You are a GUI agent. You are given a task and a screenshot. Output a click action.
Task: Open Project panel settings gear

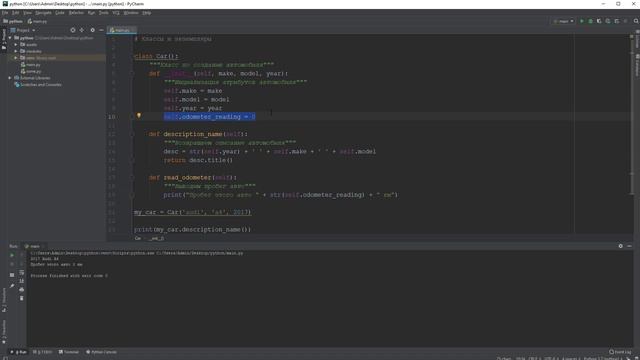pos(92,30)
